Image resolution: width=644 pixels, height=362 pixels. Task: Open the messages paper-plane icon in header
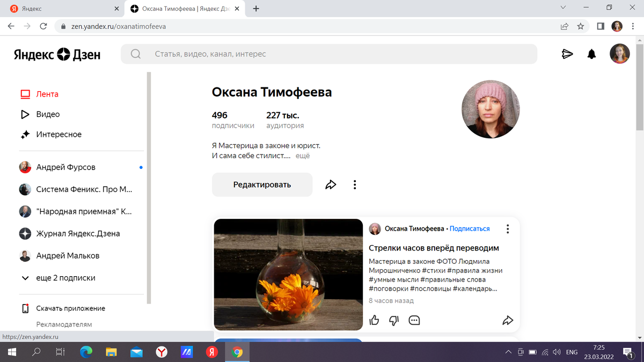[567, 54]
